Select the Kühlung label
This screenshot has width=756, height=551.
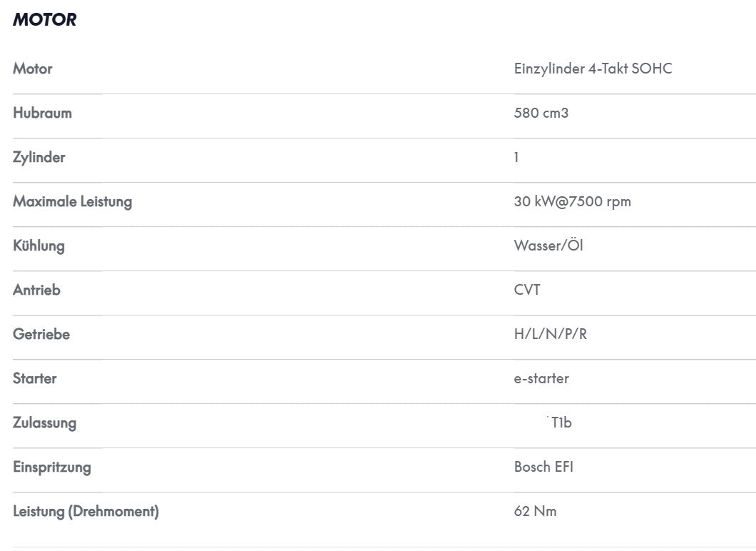pos(39,246)
